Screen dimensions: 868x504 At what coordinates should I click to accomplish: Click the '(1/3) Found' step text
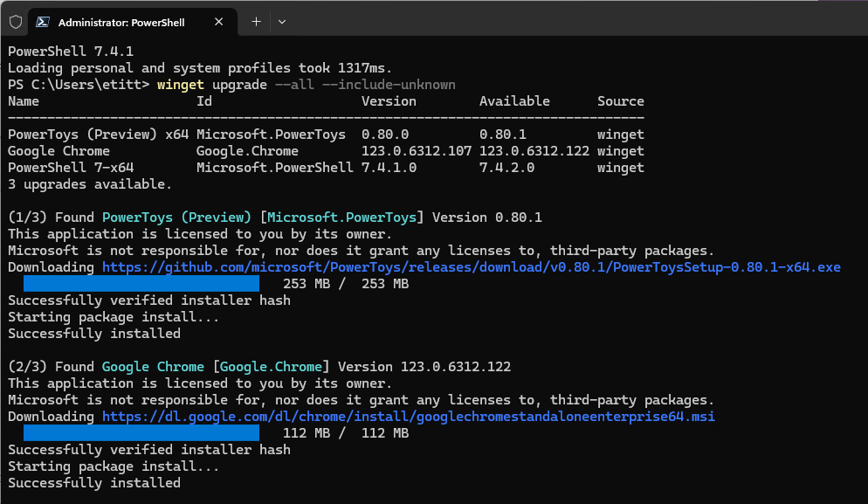51,217
